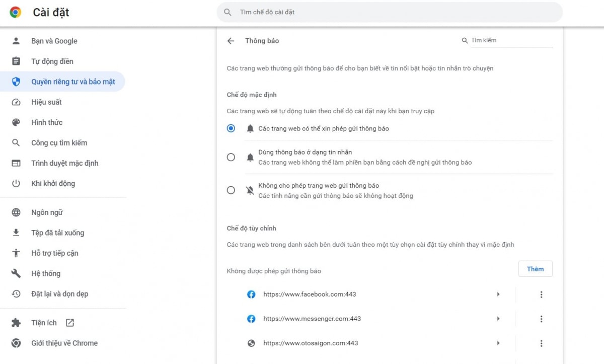Open more actions for facebook.com
Viewport: 604px width, 364px height.
(x=542, y=295)
